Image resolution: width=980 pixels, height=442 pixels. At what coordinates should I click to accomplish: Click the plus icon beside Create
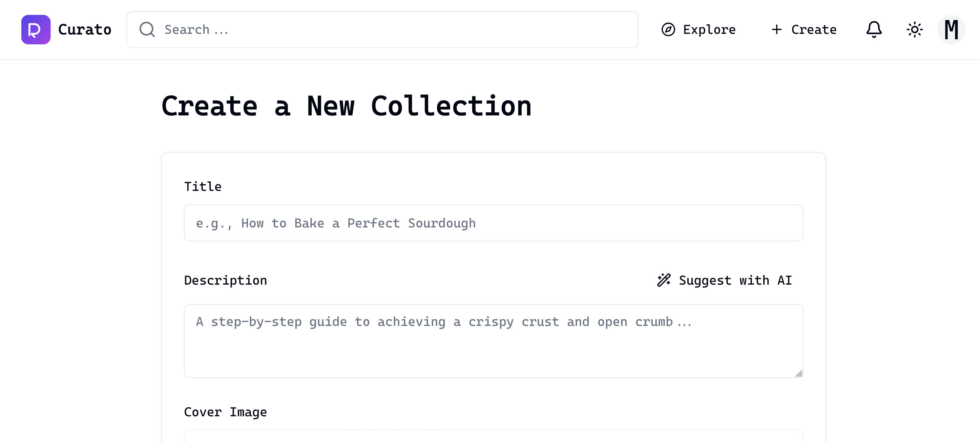pos(776,30)
